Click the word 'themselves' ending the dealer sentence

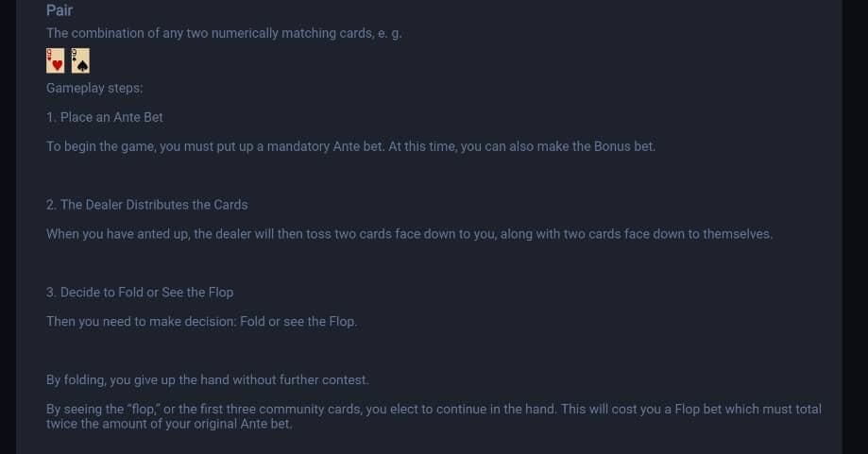(x=737, y=234)
